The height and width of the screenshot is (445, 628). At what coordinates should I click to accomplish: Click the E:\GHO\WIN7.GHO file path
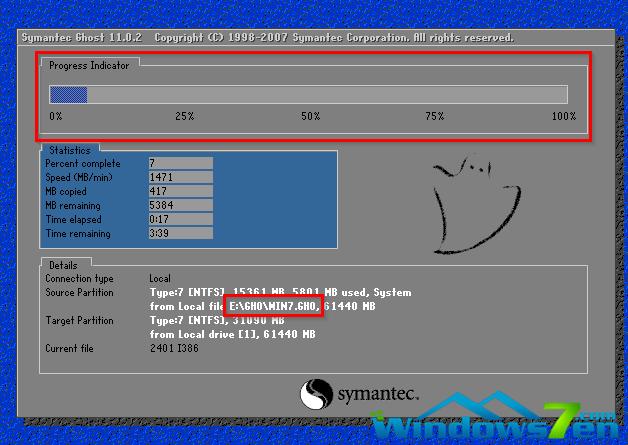point(274,306)
